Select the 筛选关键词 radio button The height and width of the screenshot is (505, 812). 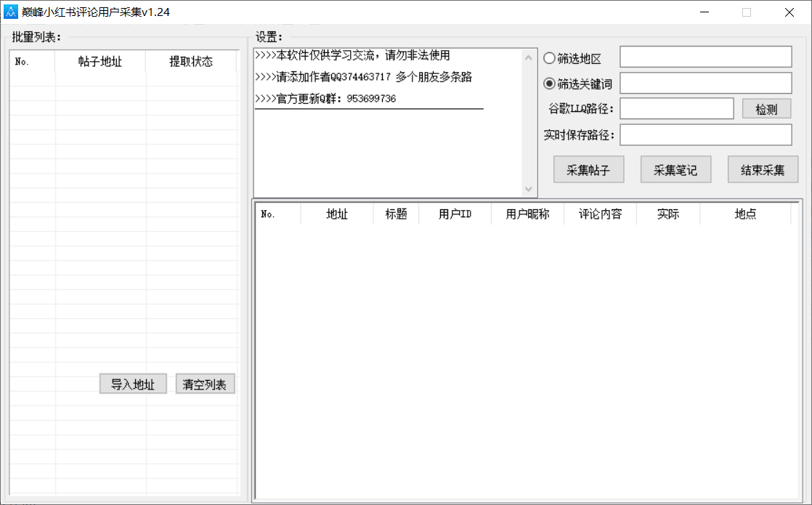[x=550, y=84]
